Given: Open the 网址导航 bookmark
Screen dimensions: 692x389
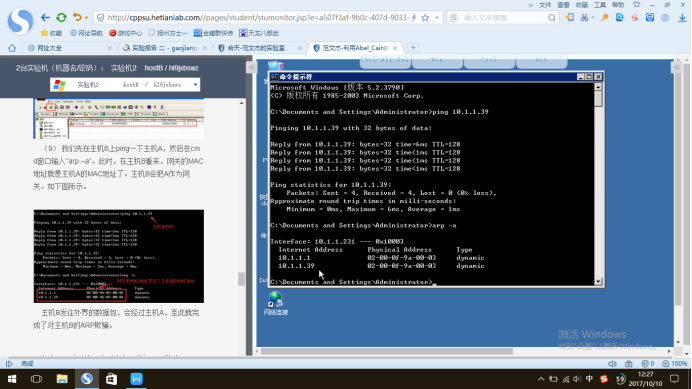Looking at the screenshot, I should tap(86, 33).
